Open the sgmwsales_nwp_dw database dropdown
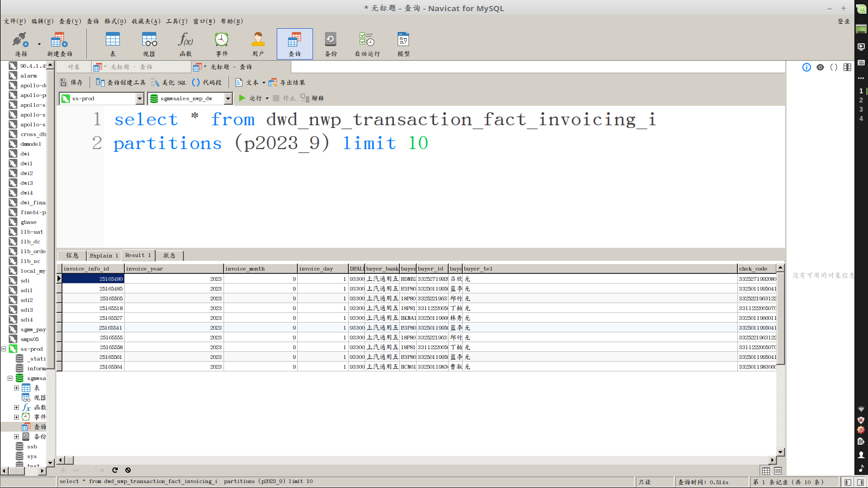 point(228,98)
